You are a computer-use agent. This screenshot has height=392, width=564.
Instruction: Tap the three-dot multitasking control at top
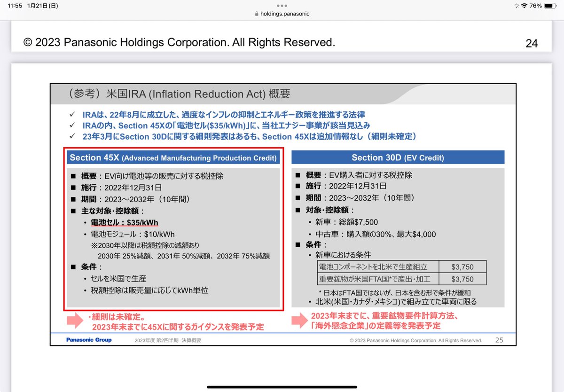pos(282,6)
